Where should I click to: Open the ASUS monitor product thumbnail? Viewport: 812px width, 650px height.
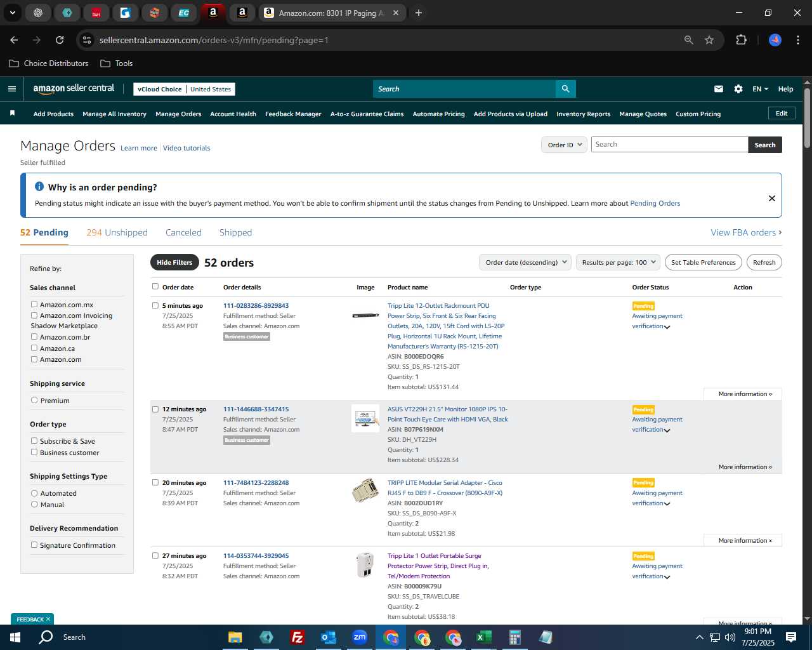[x=365, y=418]
